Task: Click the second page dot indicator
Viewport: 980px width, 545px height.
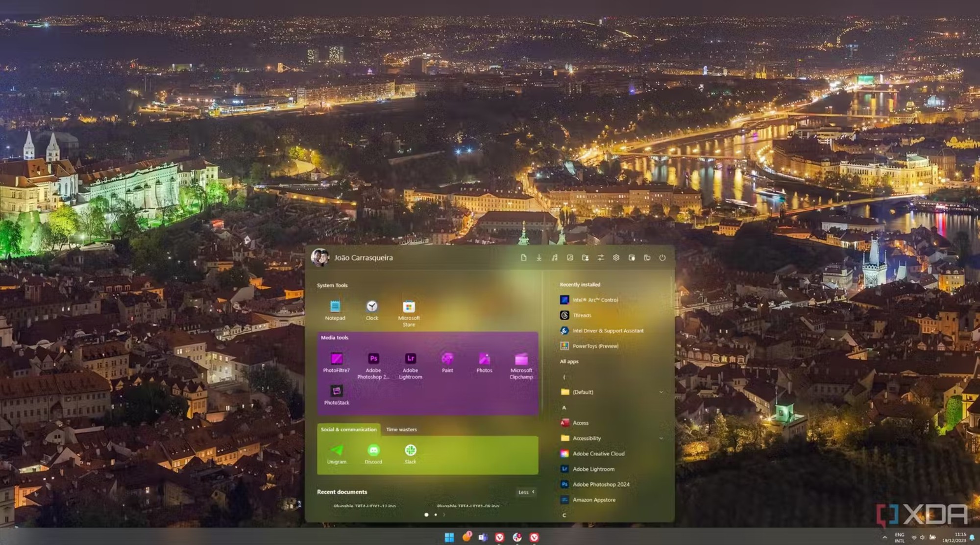Action: click(436, 515)
